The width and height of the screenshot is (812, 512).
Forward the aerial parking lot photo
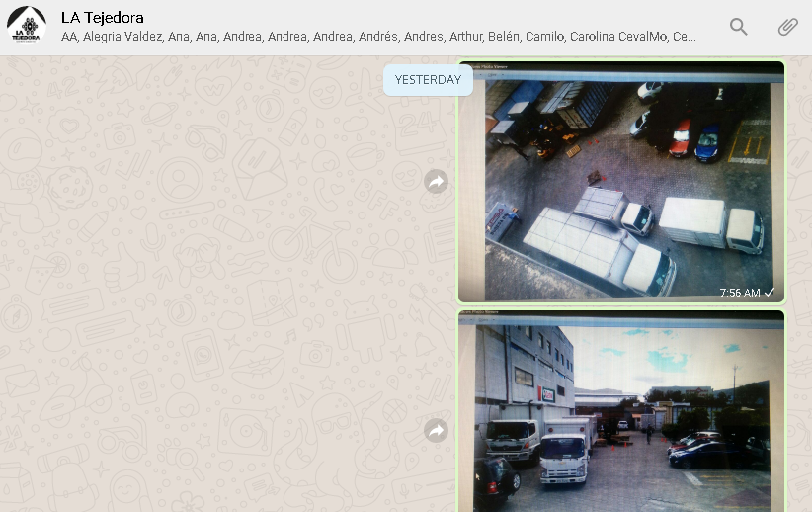436,182
